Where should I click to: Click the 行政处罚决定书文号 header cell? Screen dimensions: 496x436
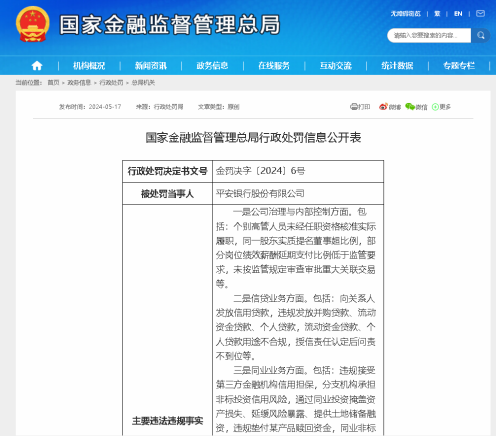(167, 171)
